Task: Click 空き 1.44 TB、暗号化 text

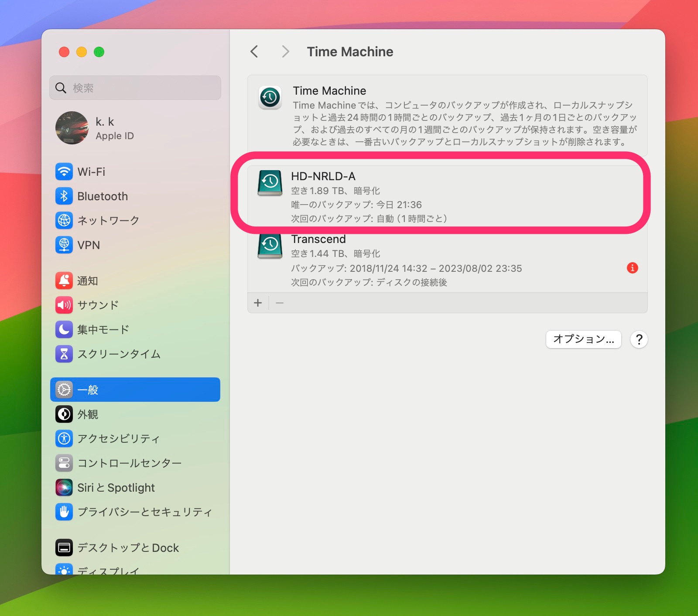Action: coord(335,253)
